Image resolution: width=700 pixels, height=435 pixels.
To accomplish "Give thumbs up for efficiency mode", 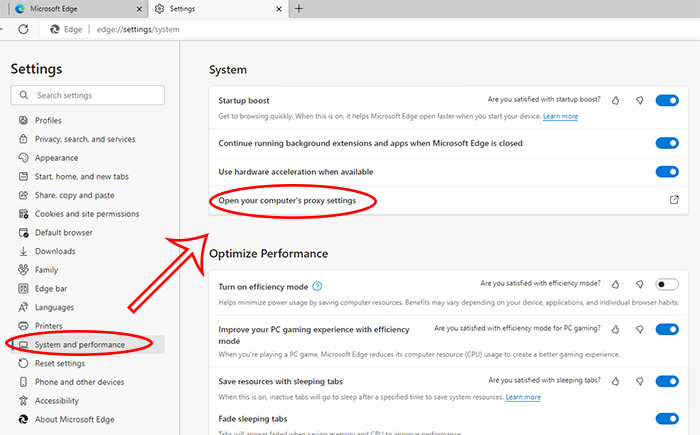I will [x=616, y=284].
